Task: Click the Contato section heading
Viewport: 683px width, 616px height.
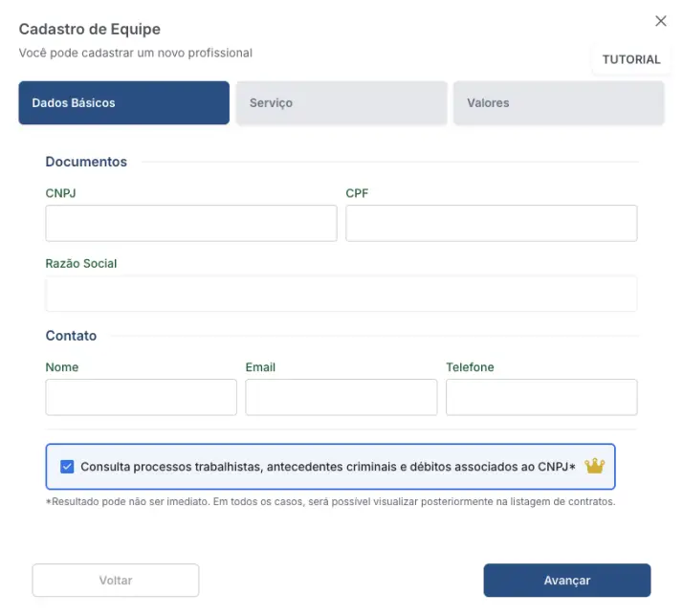Action: coord(71,336)
